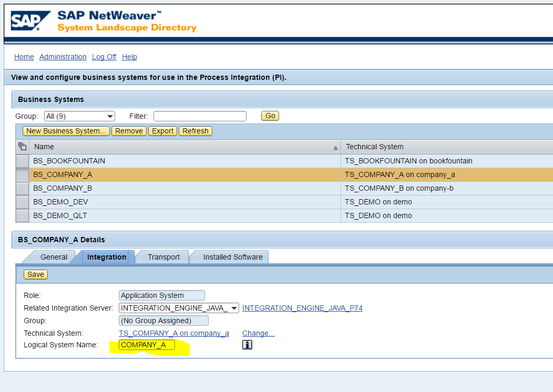Switch to the General tab
This screenshot has width=553, height=392.
click(54, 257)
